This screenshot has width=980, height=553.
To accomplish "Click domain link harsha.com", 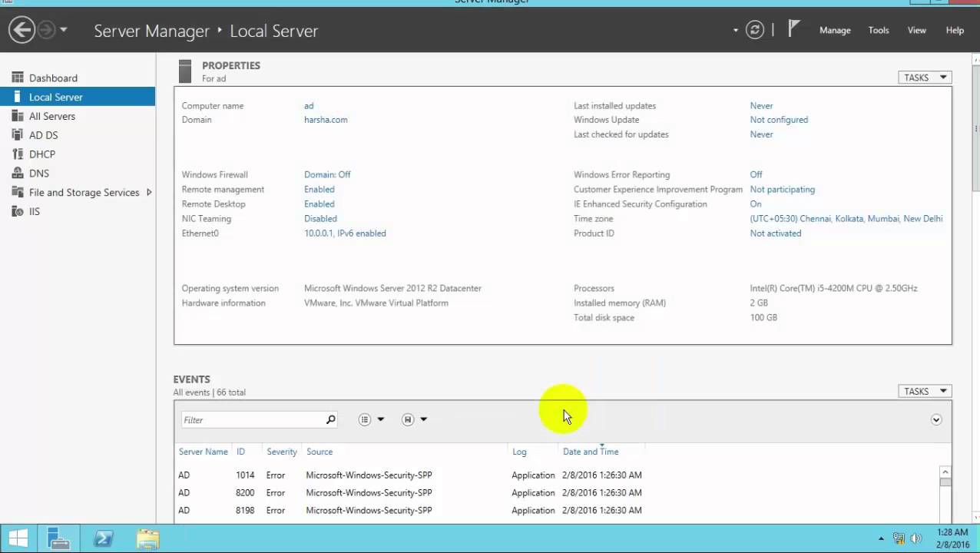I will 326,120.
